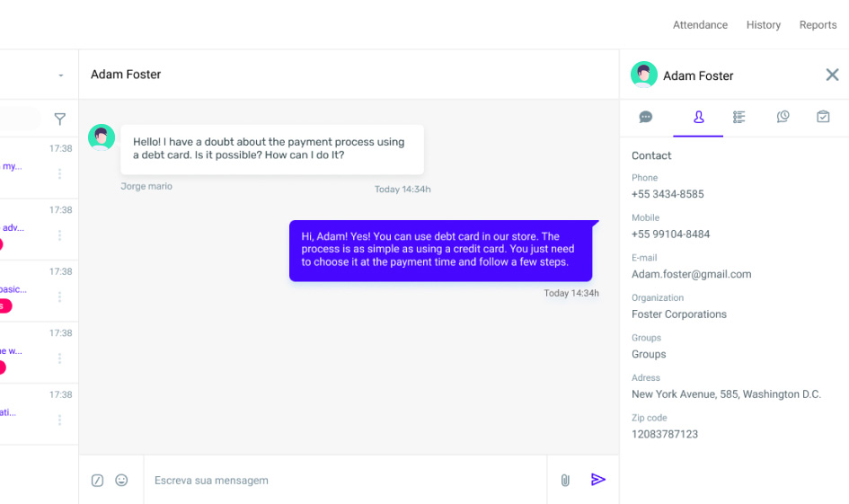Open the Reports menu item

818,25
